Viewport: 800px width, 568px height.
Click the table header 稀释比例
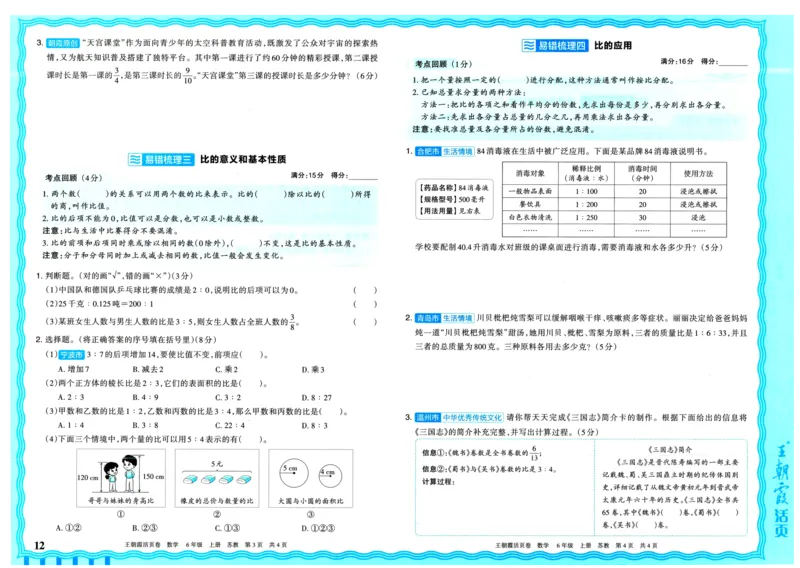coord(586,174)
